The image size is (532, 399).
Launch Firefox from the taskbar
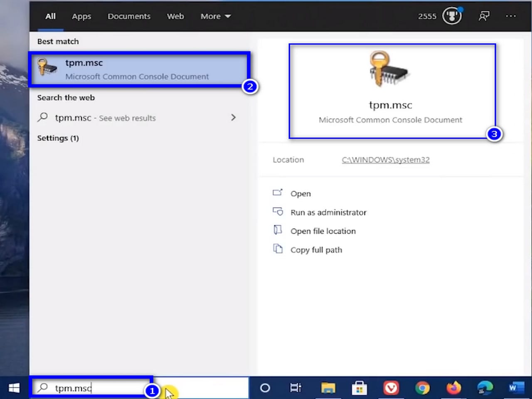[x=454, y=388]
